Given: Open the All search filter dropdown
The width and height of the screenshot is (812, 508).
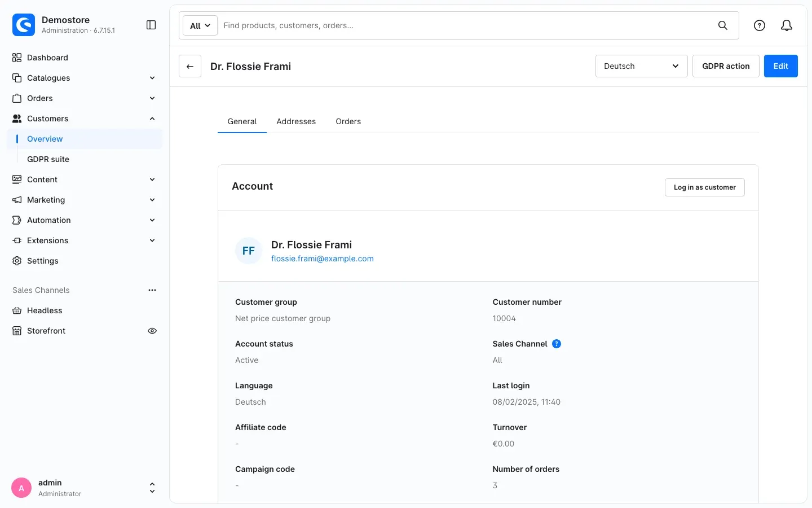Looking at the screenshot, I should 200,25.
